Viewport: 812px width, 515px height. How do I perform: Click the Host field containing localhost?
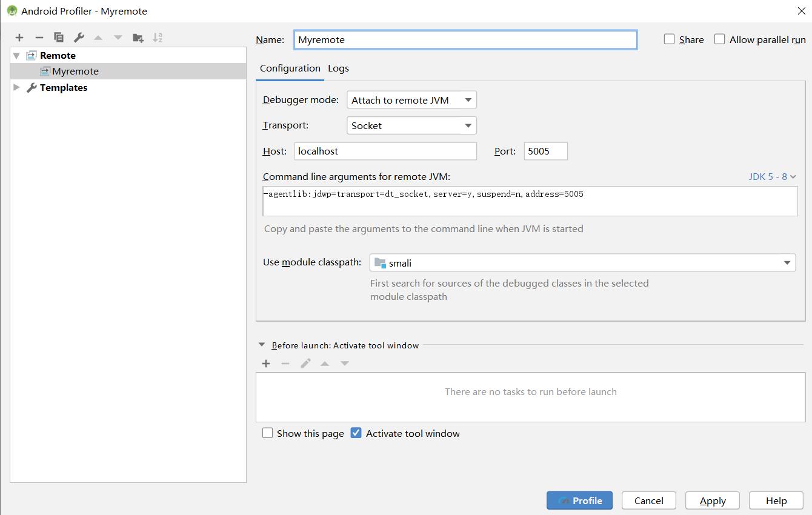coord(385,151)
